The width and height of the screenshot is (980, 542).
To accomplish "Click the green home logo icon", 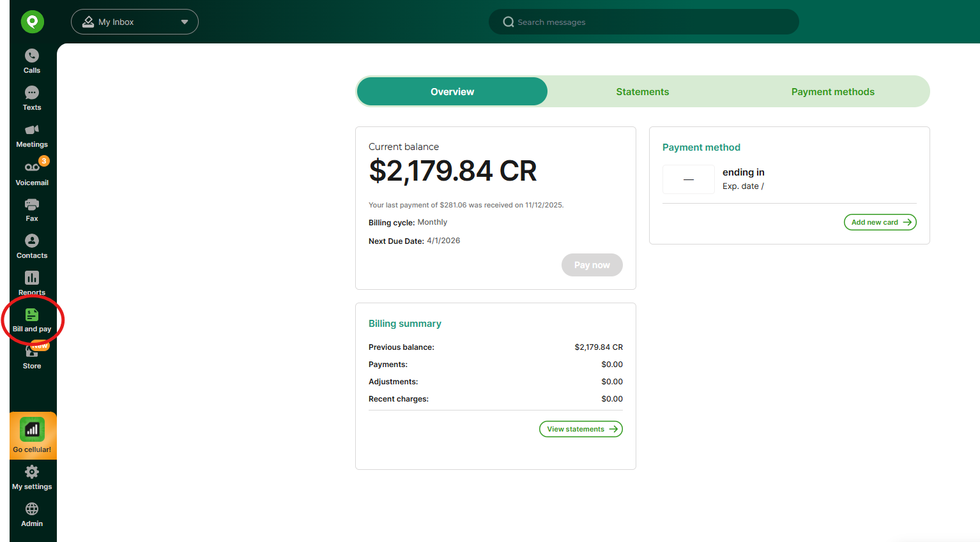I will (x=33, y=22).
